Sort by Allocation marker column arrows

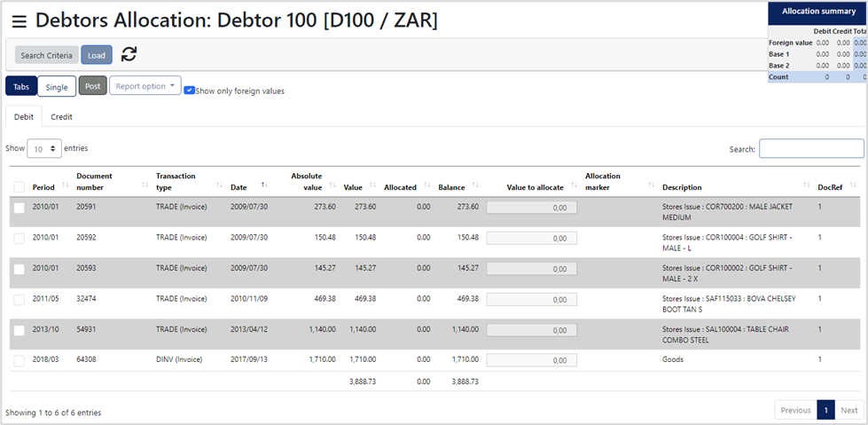(x=652, y=184)
